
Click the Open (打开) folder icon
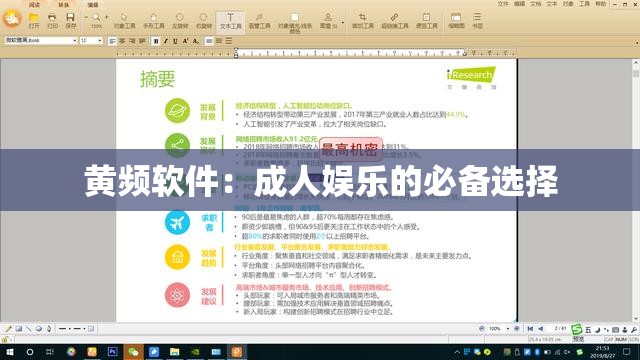(x=34, y=20)
